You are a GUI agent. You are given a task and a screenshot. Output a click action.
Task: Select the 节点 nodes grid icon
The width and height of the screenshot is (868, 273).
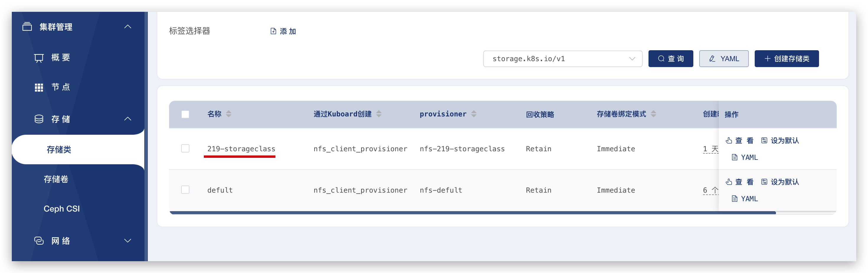tap(39, 87)
